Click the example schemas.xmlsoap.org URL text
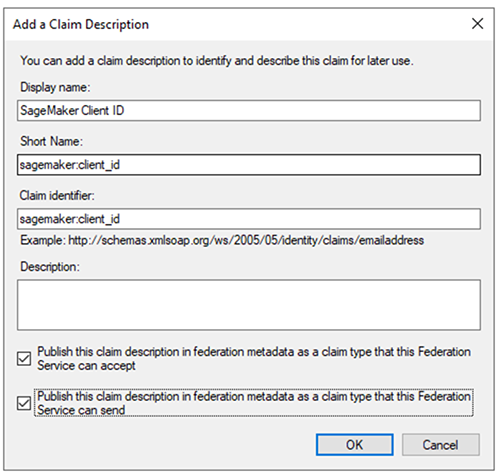Viewport: 500px width, 475px height. [x=246, y=240]
